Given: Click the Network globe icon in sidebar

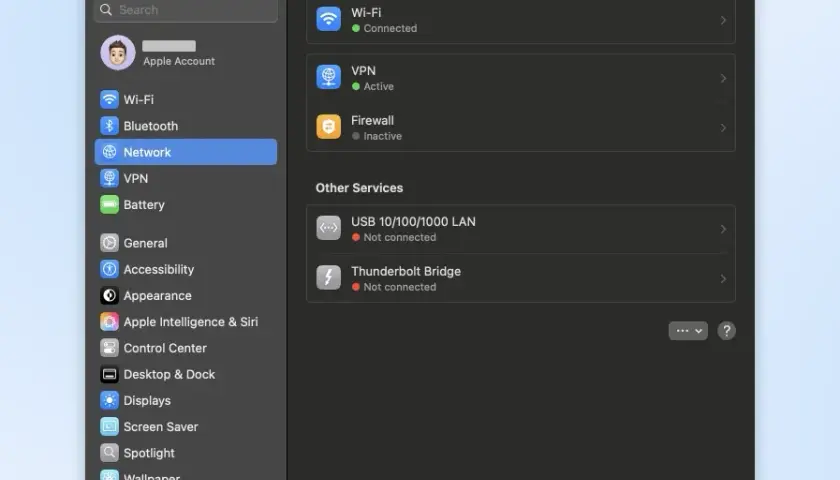Looking at the screenshot, I should (x=109, y=152).
